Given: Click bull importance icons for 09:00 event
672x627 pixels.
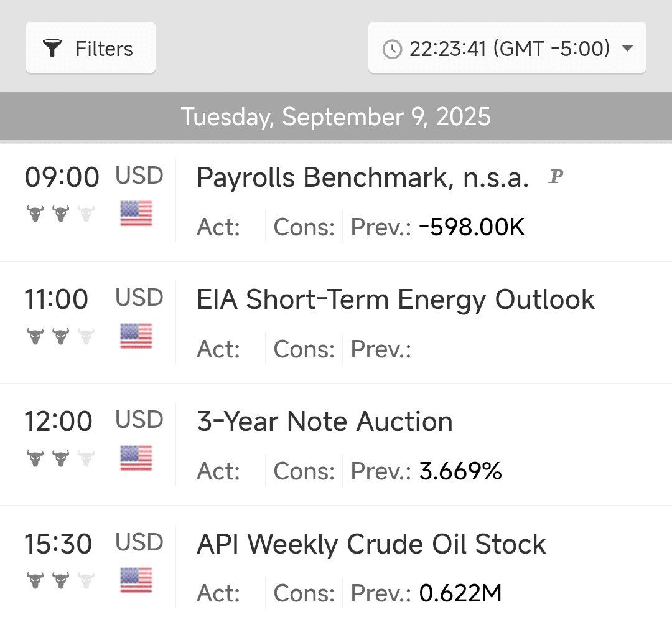Looking at the screenshot, I should point(60,214).
